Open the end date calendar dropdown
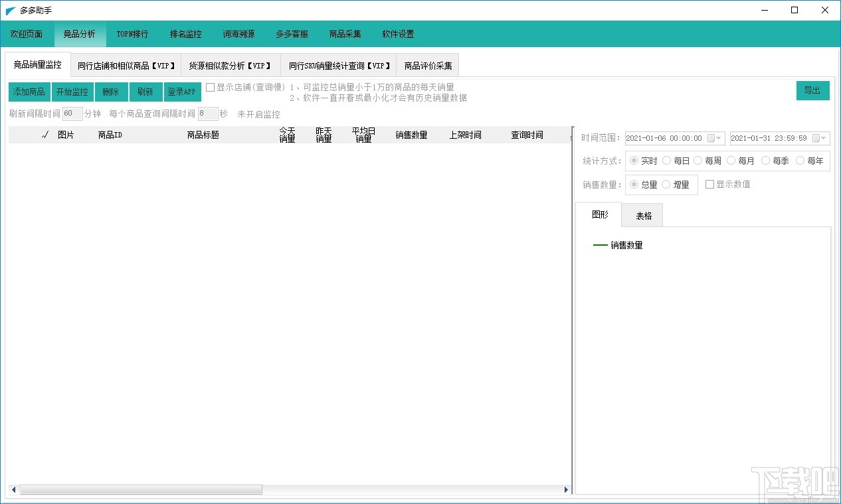The width and height of the screenshot is (841, 504). (x=820, y=138)
